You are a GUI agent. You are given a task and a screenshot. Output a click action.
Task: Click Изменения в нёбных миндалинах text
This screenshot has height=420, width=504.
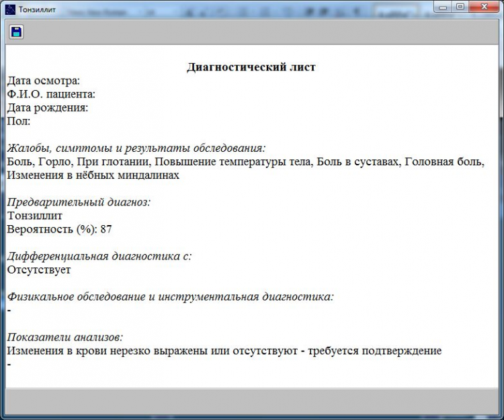(x=93, y=175)
